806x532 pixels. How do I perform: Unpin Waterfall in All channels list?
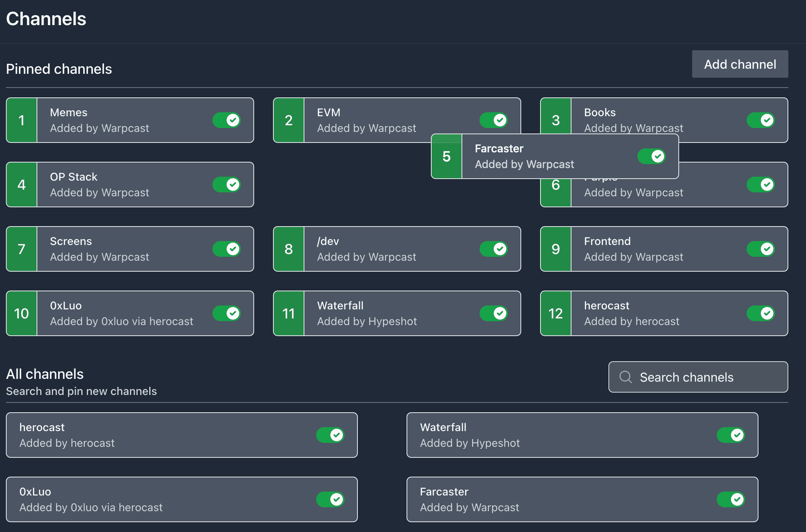(731, 435)
